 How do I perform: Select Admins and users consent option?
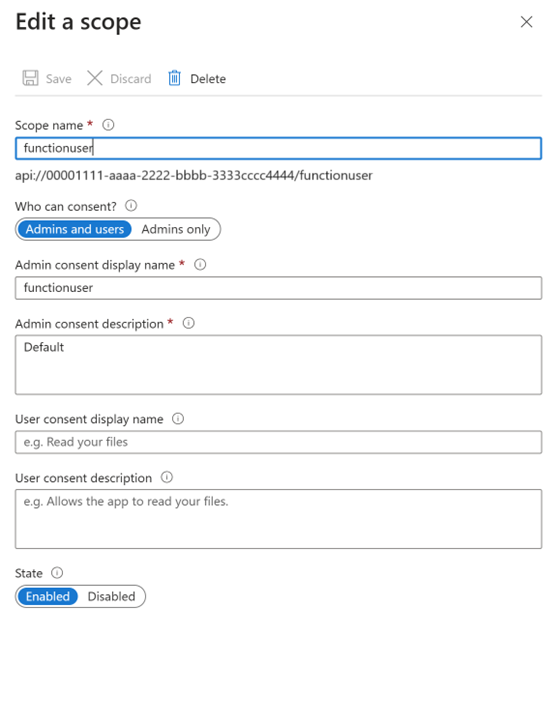click(75, 229)
